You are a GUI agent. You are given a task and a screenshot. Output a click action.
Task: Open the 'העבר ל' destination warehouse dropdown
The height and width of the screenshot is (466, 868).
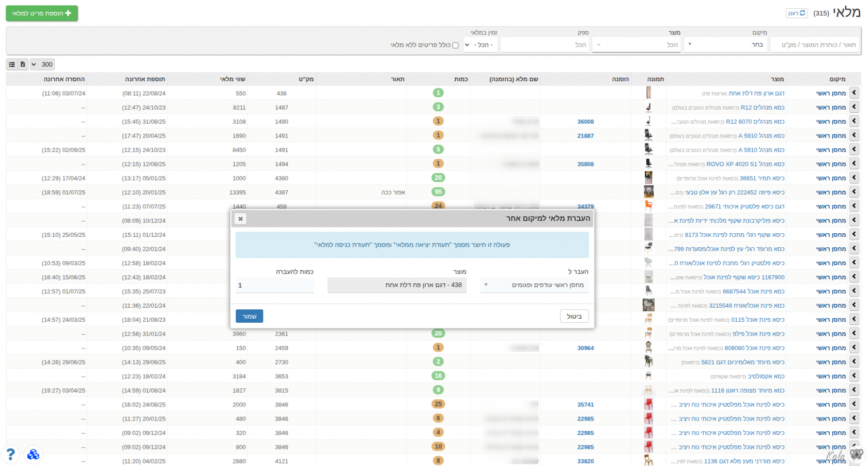point(534,285)
